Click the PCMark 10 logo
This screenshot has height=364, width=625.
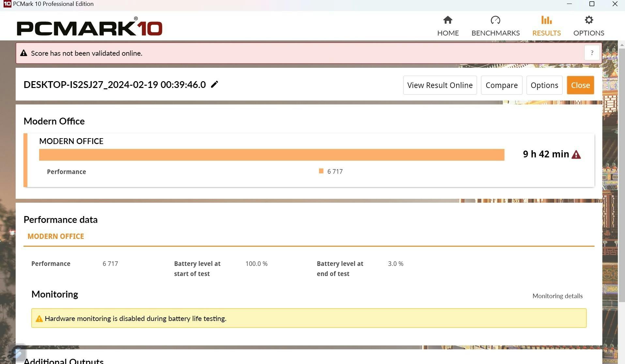pos(89,26)
